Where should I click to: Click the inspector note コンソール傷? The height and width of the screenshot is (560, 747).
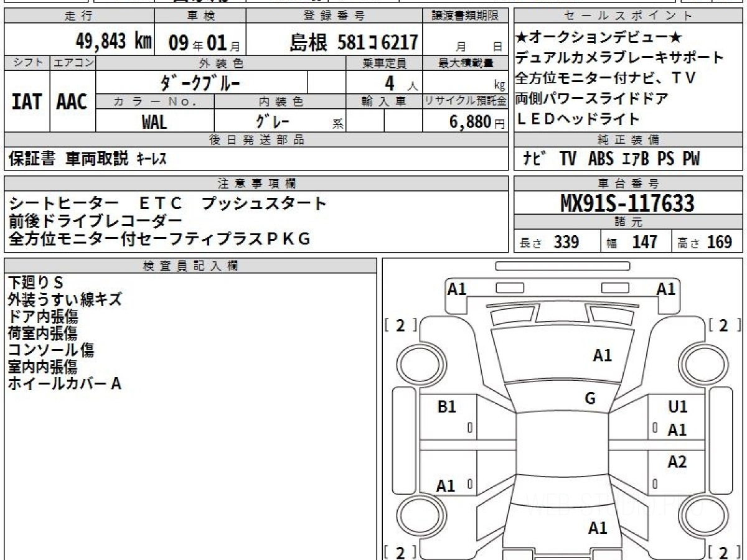click(x=51, y=350)
